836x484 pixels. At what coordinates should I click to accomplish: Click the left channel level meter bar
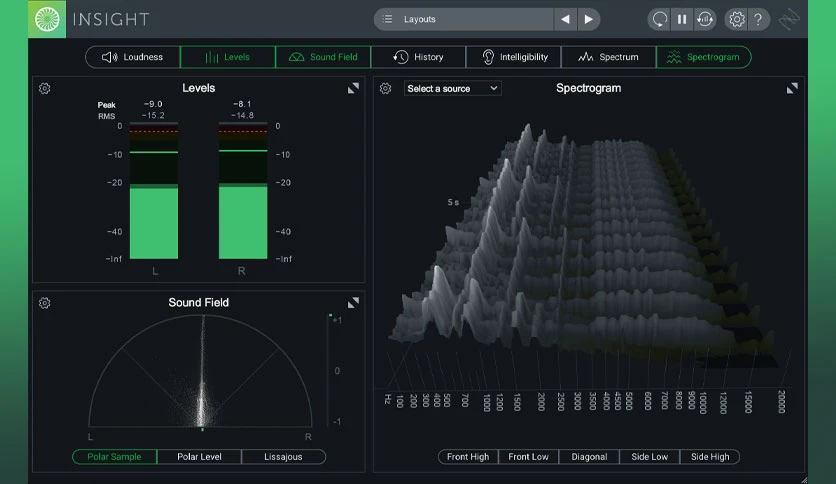(x=154, y=191)
